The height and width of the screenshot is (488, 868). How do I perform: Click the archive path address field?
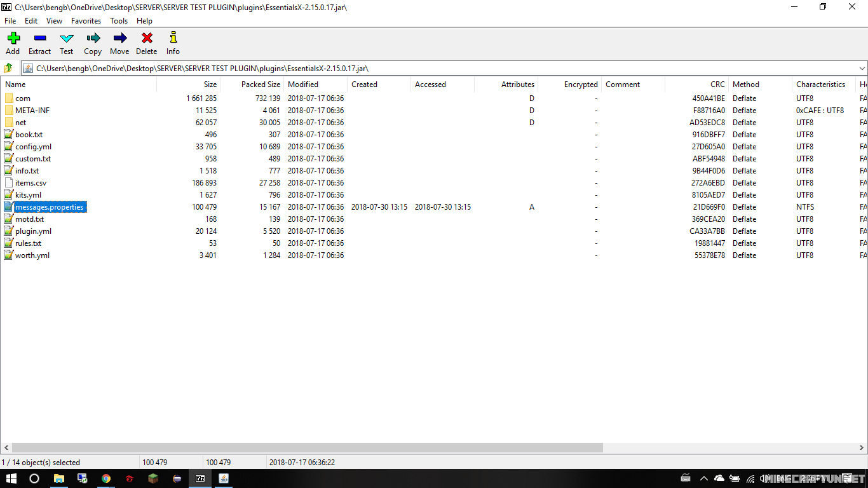coord(440,68)
